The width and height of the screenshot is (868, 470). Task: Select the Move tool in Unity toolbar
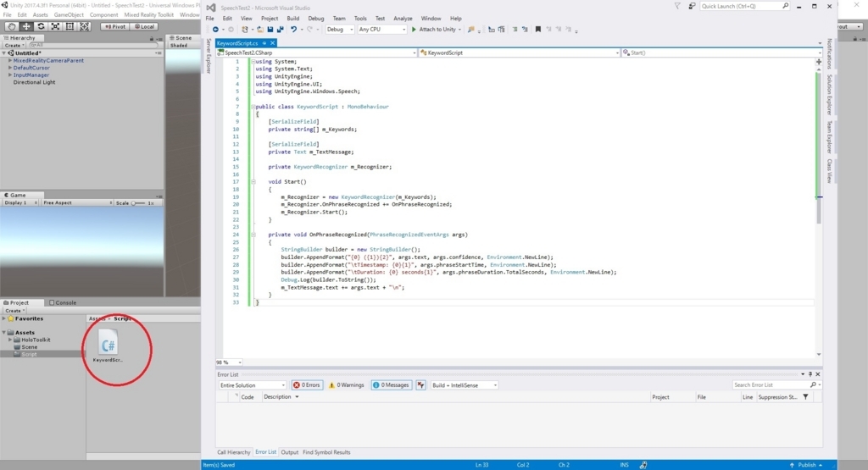[x=26, y=26]
